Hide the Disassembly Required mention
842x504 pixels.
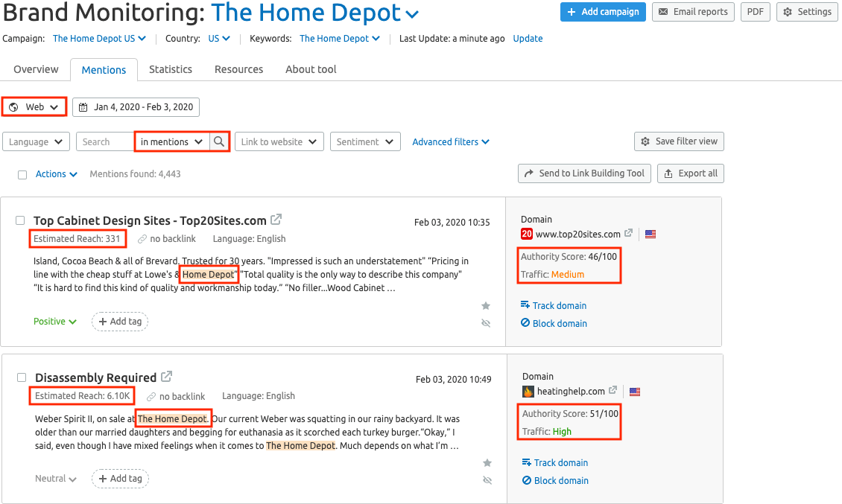coord(487,480)
